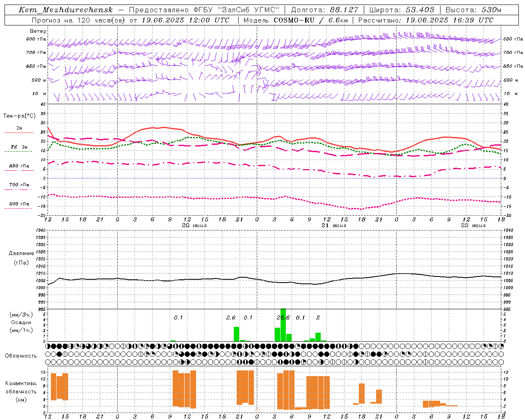Select the text Предоставлено ФГБУ "ЗапСиб УГМС"
525x420 pixels.
coord(204,10)
